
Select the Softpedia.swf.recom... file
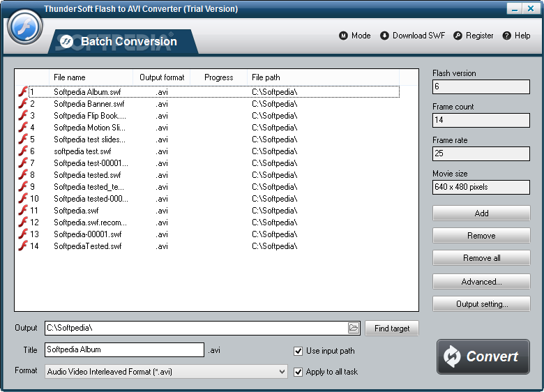(90, 222)
